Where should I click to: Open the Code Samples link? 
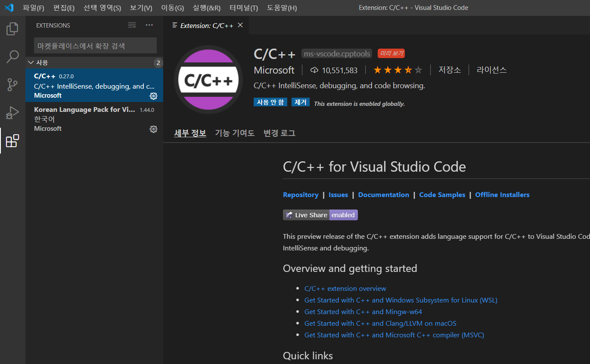click(442, 195)
